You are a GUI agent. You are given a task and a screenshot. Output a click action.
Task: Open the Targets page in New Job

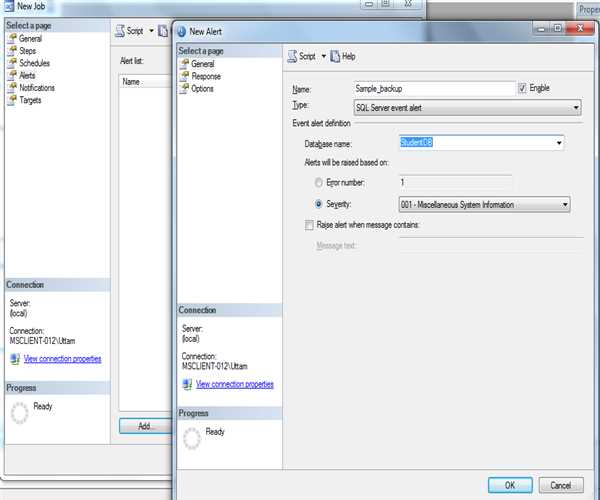(31, 100)
